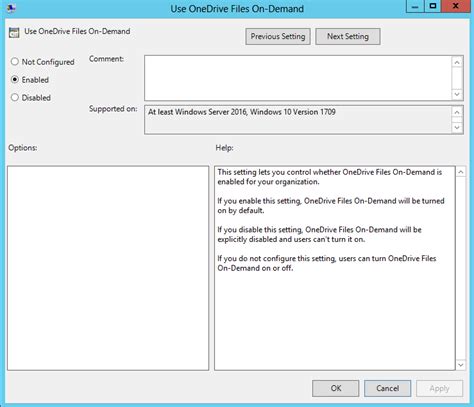474x407 pixels.
Task: Click inside the Comment text box
Action: [298, 78]
